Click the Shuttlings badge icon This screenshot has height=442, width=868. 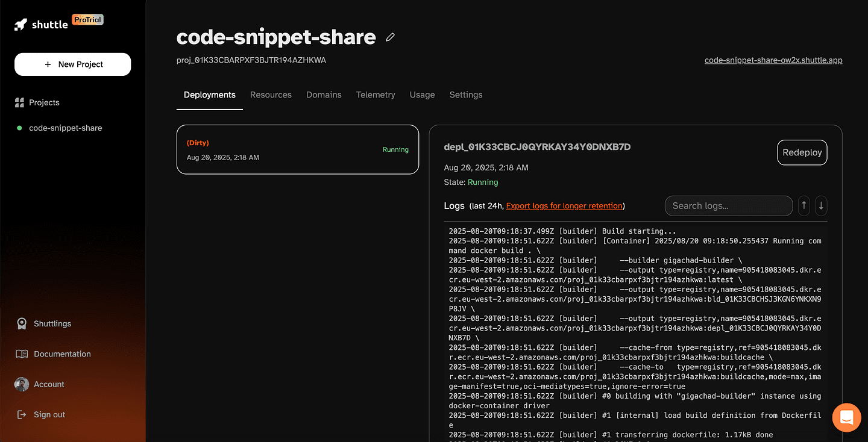22,323
